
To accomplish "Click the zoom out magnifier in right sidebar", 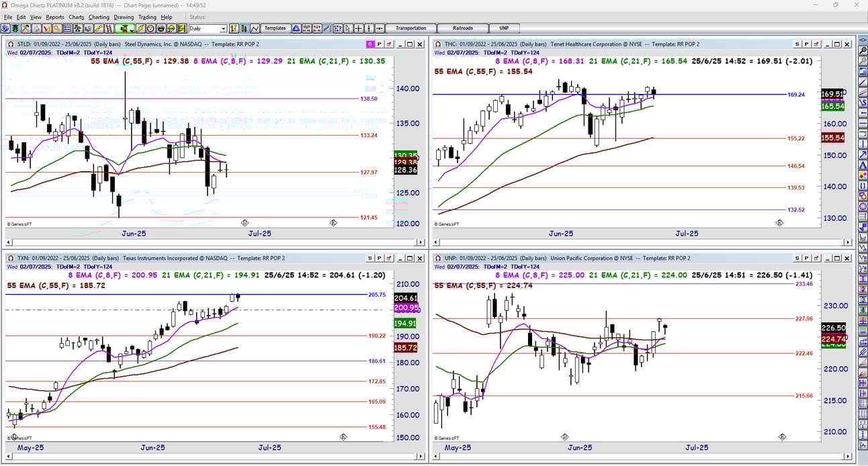I will (863, 60).
